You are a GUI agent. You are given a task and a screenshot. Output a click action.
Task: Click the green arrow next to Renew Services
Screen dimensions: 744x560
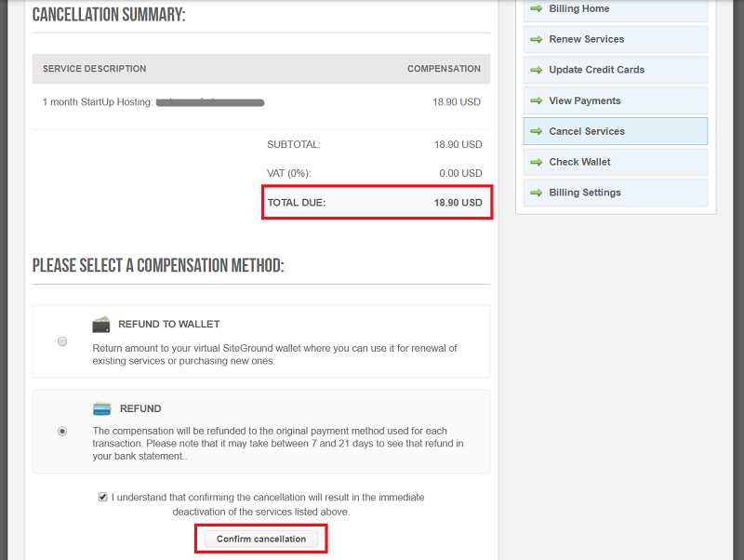(x=536, y=39)
